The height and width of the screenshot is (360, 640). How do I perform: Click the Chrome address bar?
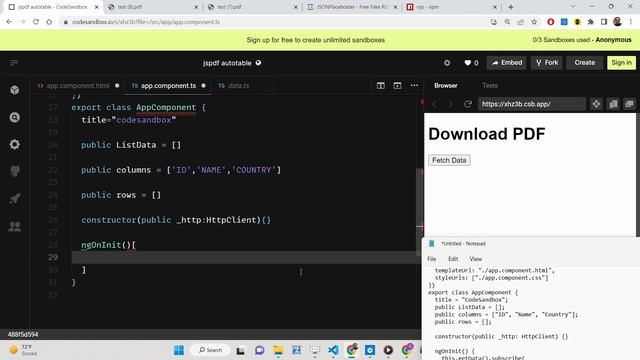click(273, 22)
